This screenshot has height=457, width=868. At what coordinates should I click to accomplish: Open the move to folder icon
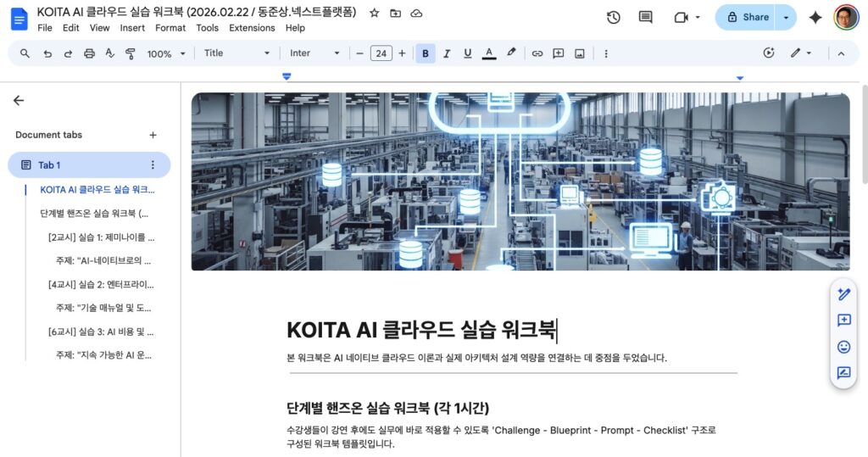click(x=395, y=13)
